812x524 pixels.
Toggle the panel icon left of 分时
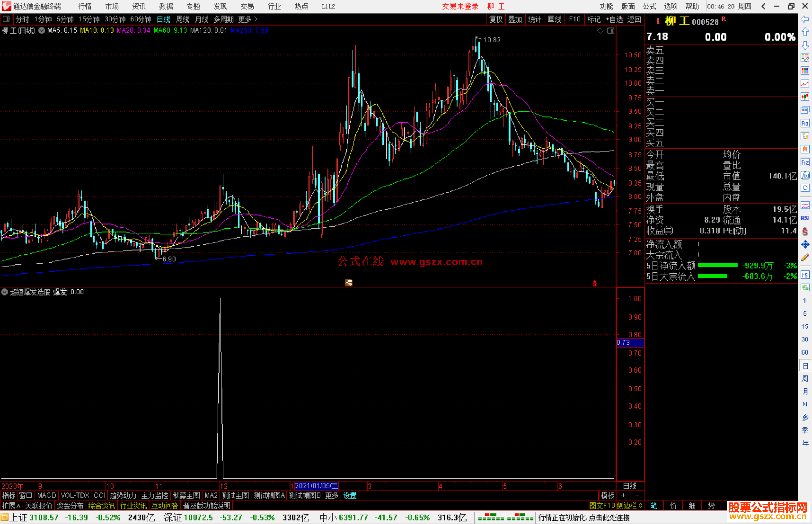(x=6, y=19)
